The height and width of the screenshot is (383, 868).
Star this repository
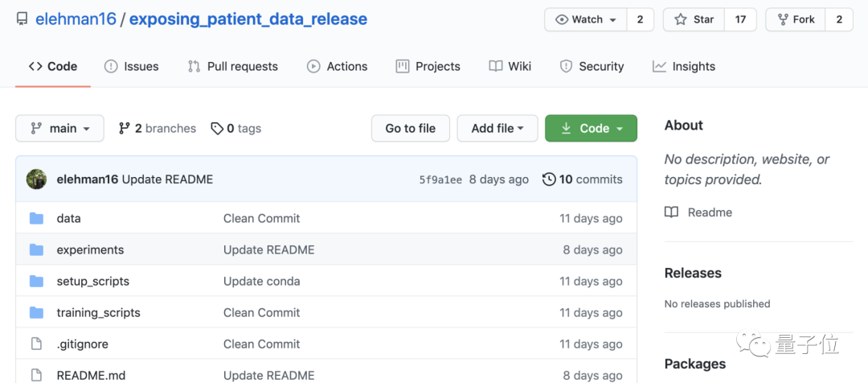click(694, 19)
